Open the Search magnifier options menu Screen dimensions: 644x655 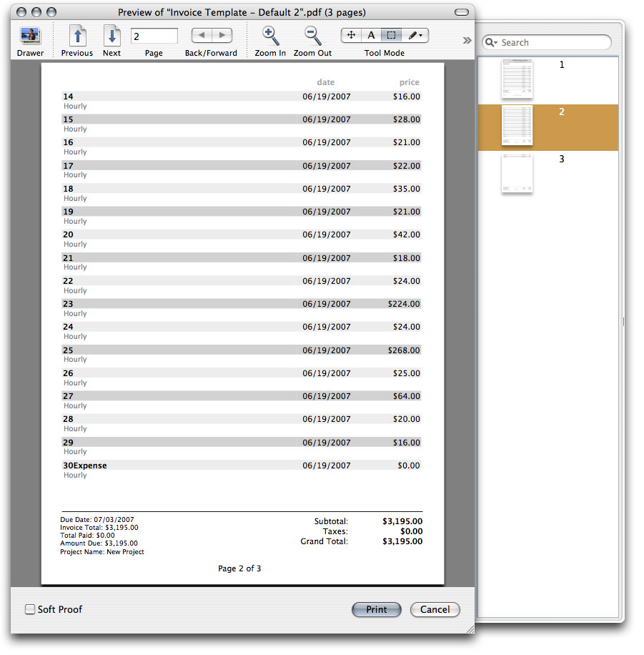pyautogui.click(x=491, y=43)
